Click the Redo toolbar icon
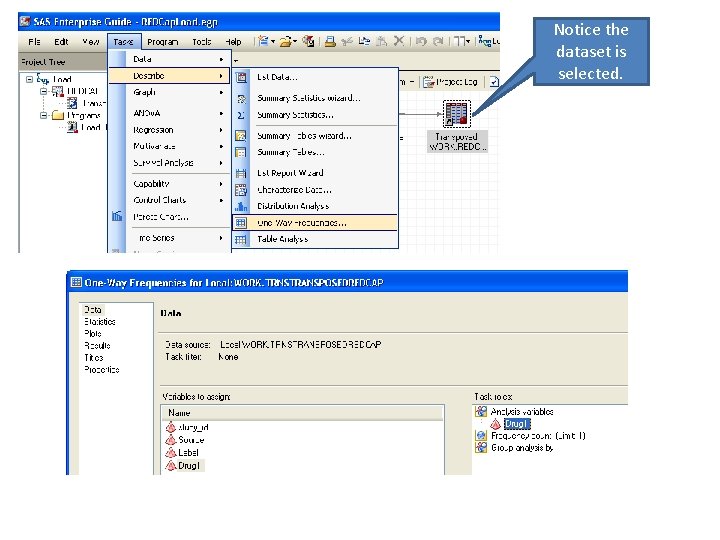This screenshot has height=540, width=720. pos(438,42)
